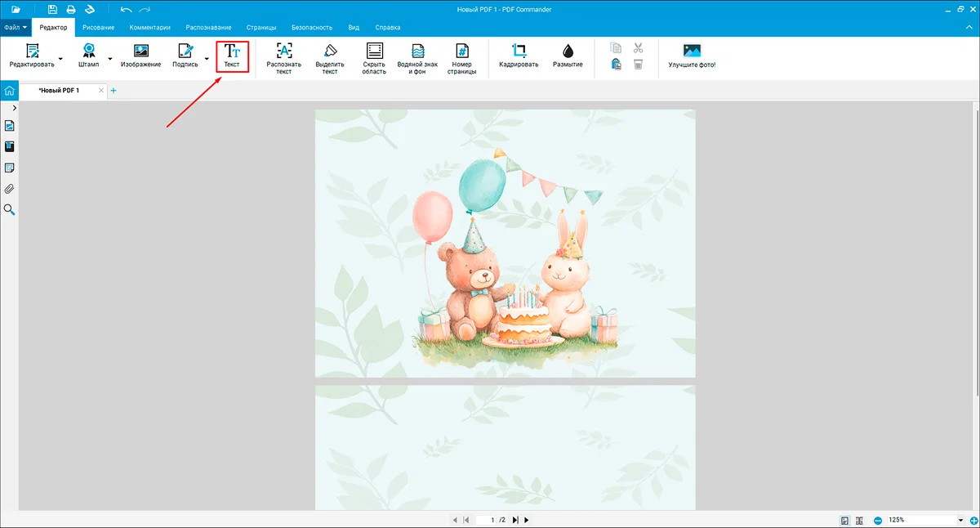Open the search panel with the magnifier
This screenshot has height=528, width=980.
coord(10,210)
